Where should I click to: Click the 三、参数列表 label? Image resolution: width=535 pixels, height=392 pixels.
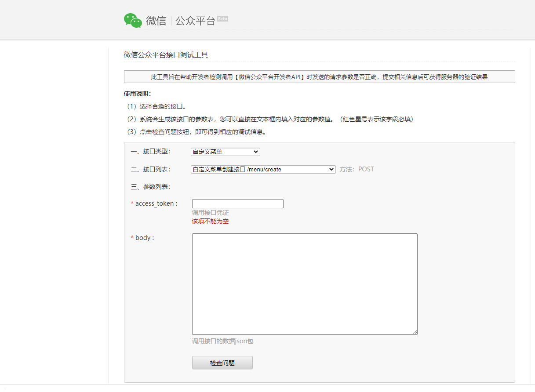click(150, 187)
